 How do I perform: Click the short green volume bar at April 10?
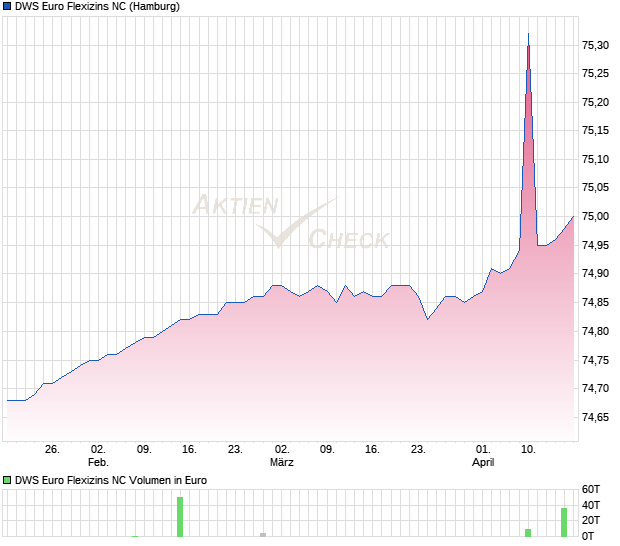(x=528, y=533)
